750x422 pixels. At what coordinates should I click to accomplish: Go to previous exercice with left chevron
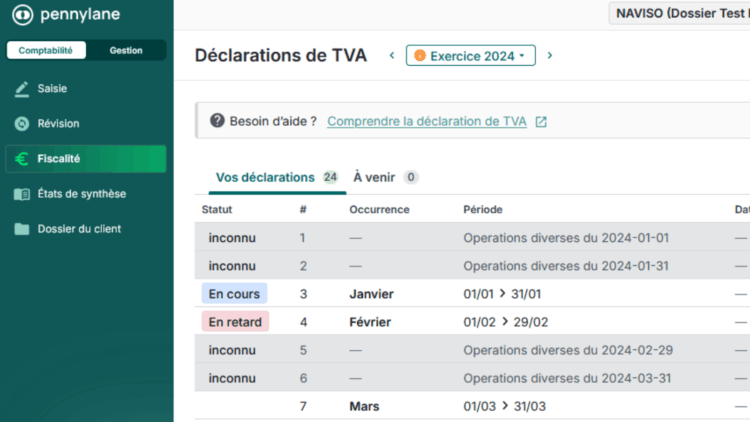point(392,56)
